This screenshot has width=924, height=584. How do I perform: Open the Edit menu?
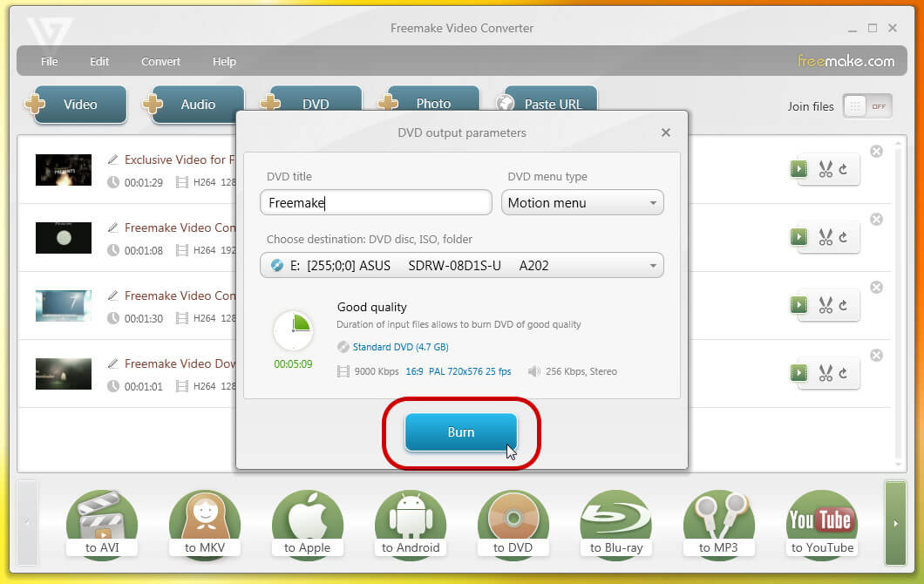pos(99,61)
